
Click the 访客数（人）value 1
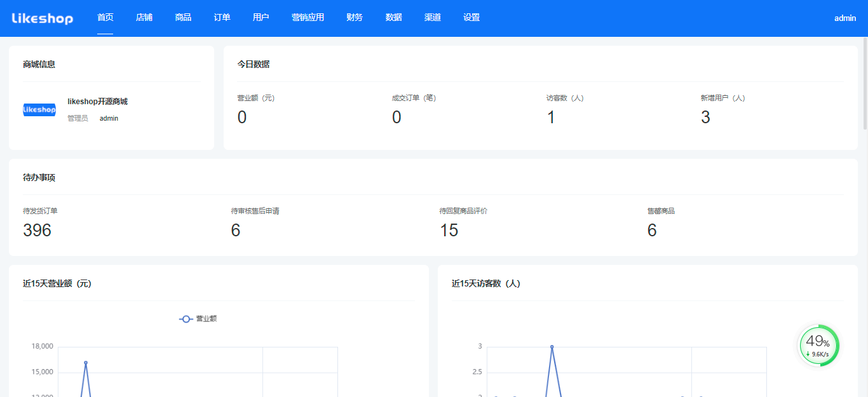point(551,117)
